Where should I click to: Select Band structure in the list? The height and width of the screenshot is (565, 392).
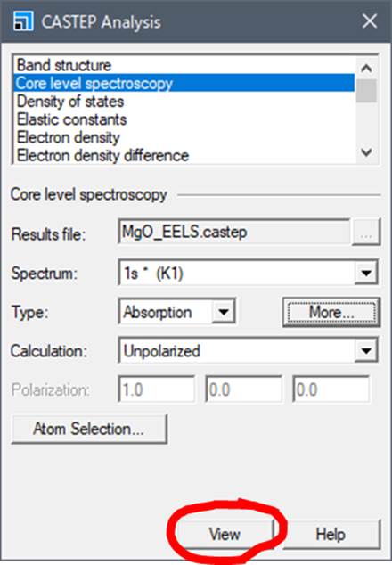tap(184, 65)
